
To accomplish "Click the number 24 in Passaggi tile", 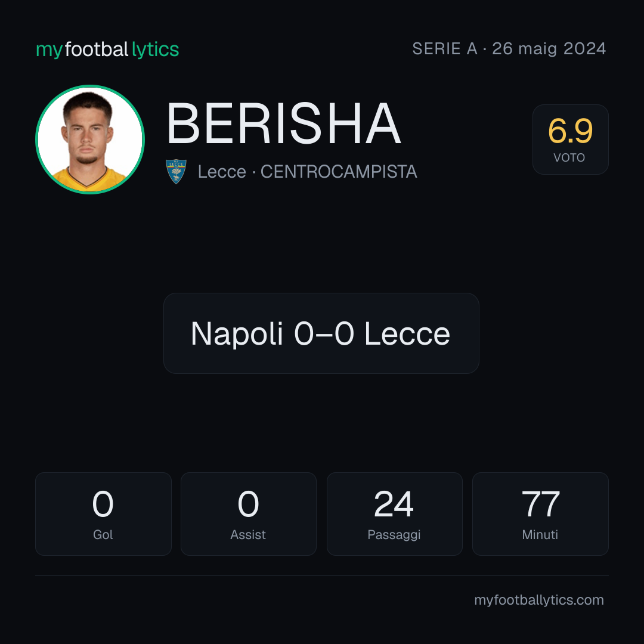I will coord(394,504).
